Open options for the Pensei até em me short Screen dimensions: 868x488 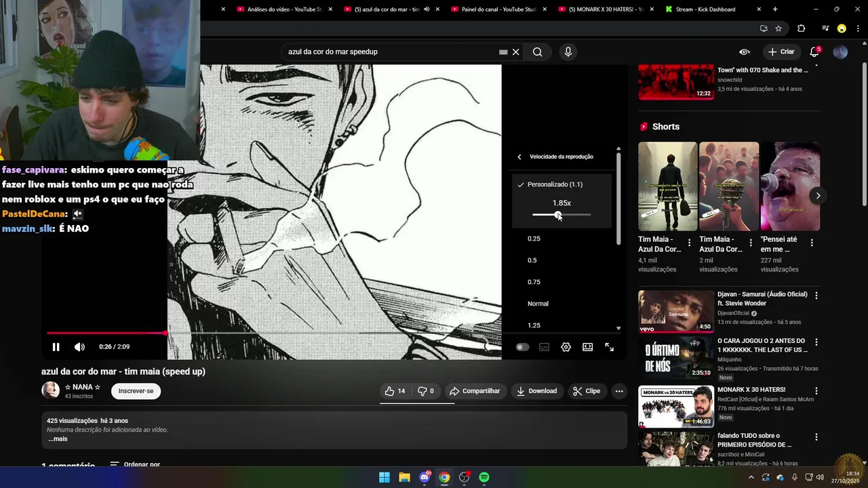pos(812,243)
